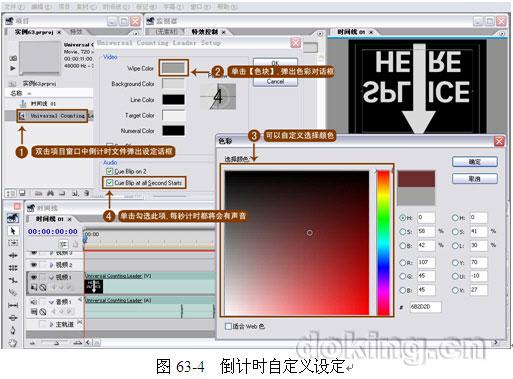
Task: Click the project panel New Item icon
Action: [75, 193]
